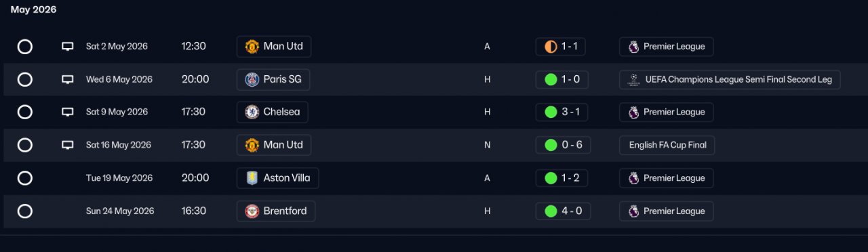
Task: Click the TV icon for the FA Cup Final
Action: (x=67, y=145)
